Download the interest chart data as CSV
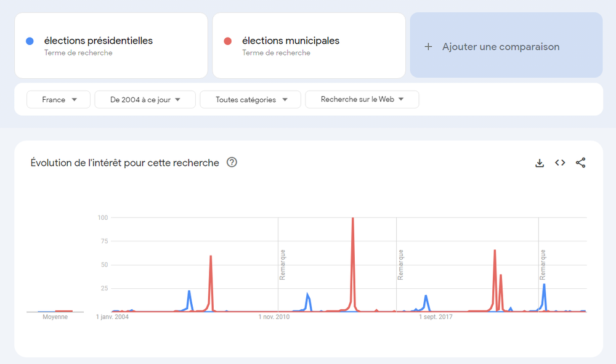 540,163
